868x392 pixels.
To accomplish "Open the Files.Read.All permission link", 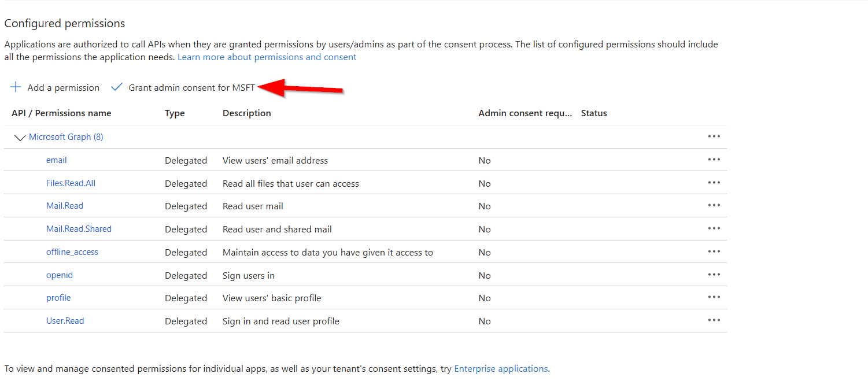I will pos(71,183).
